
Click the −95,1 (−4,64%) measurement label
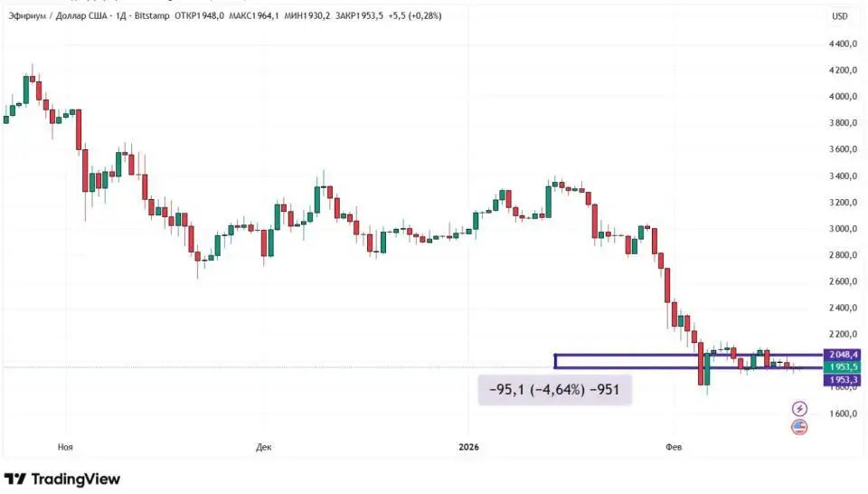coord(555,391)
